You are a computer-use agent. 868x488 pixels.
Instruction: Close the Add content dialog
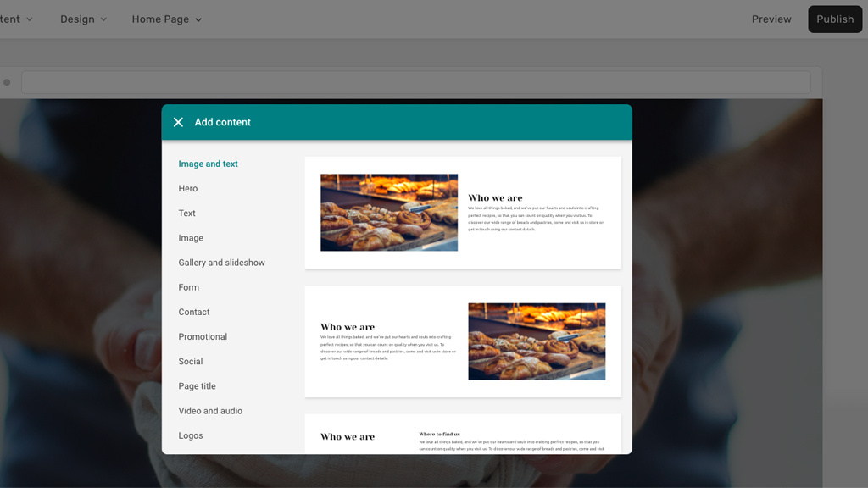178,122
